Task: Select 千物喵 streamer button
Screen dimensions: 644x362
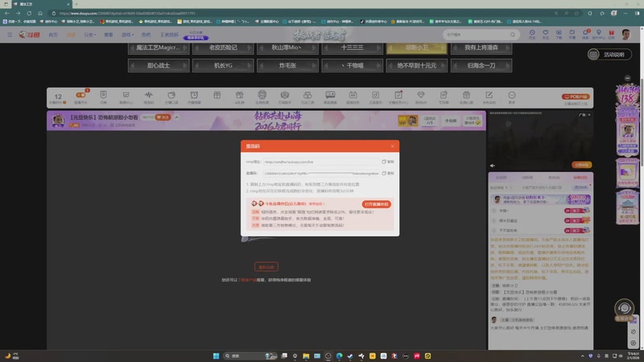Action: click(x=352, y=65)
